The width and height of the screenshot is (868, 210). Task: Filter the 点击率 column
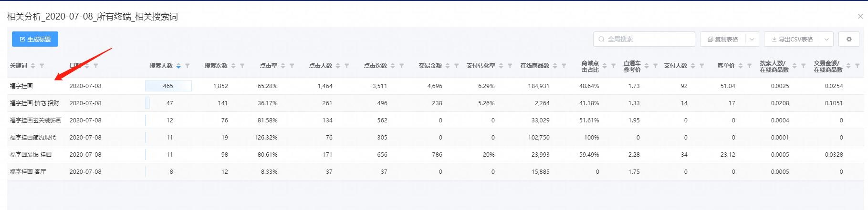[x=292, y=66]
